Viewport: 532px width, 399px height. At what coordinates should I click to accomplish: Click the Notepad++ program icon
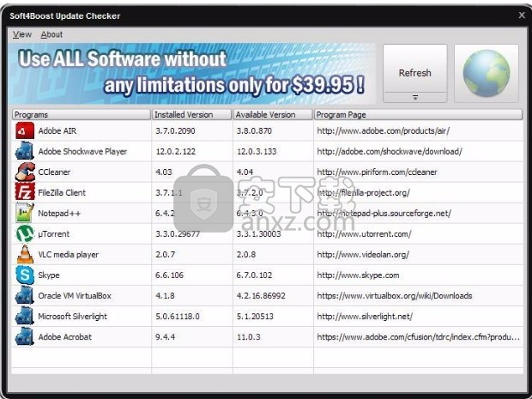[25, 213]
